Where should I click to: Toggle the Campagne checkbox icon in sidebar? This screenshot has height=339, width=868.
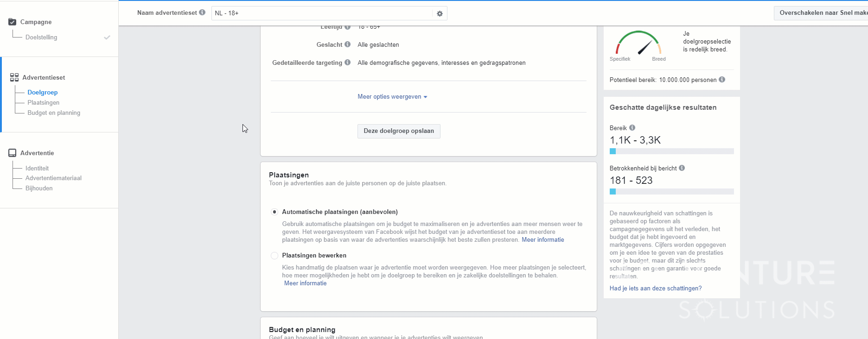tap(13, 22)
